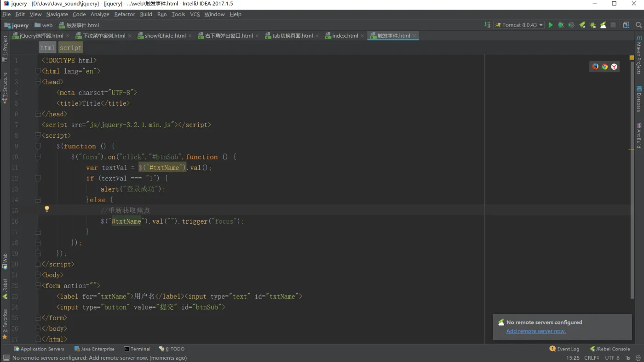Click the grey Stop square icon
The height and width of the screenshot is (362, 644).
(613, 25)
